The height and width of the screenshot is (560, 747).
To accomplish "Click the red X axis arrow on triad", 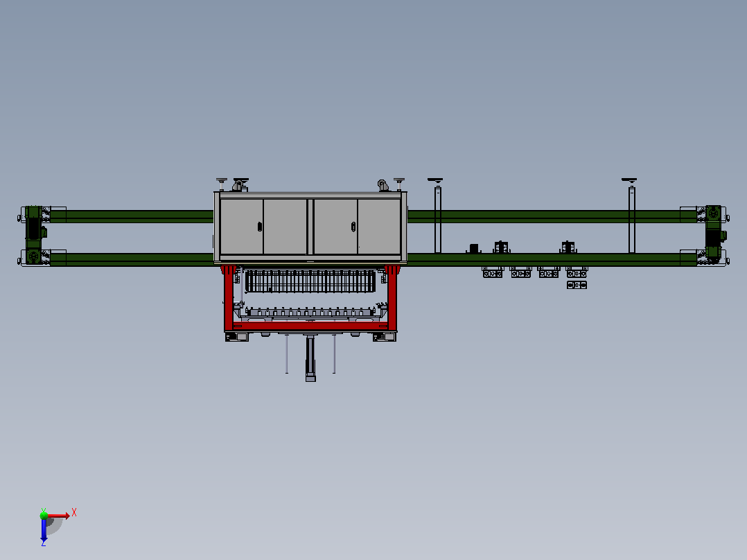I will [59, 516].
